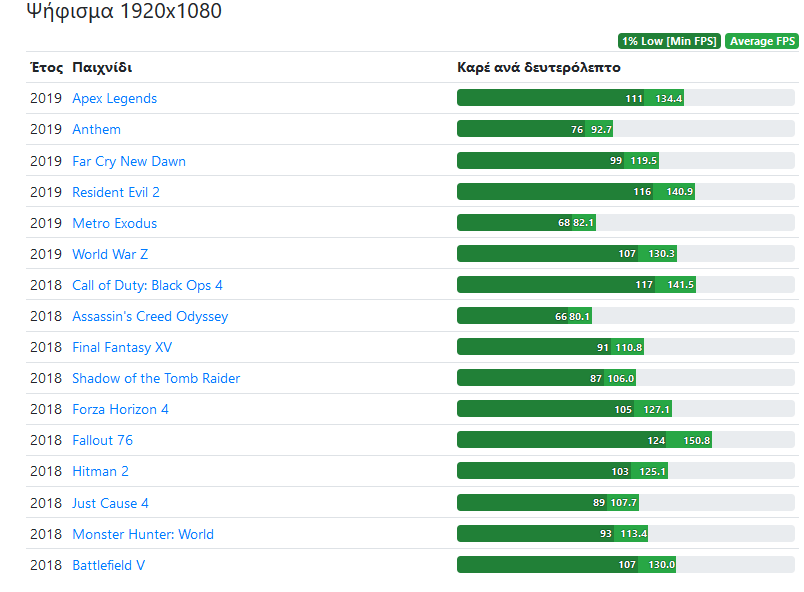Click the 2018 year in the Battlefield V row
804x592 pixels.
(x=46, y=565)
